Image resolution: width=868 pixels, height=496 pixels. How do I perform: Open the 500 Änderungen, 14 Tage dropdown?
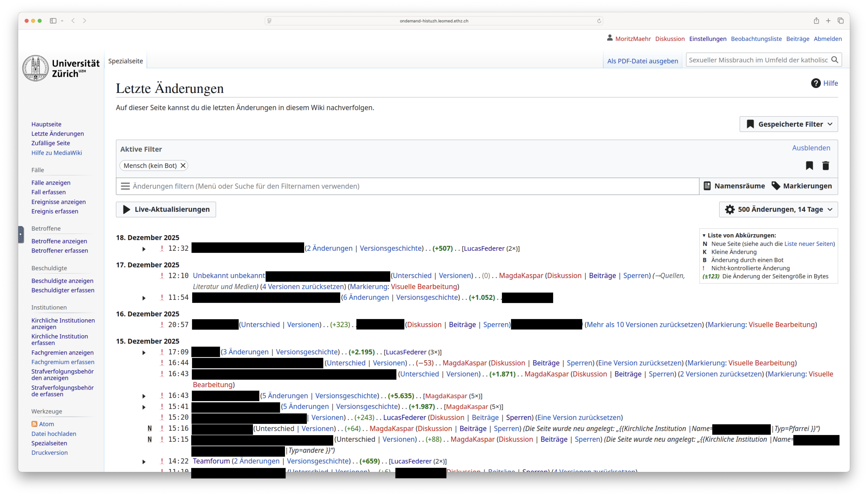tap(778, 209)
